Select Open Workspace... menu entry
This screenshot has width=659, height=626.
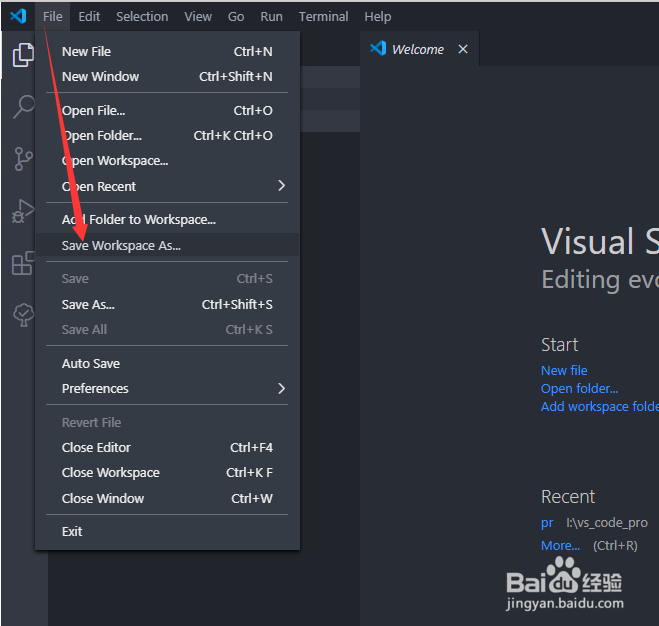coord(167,161)
